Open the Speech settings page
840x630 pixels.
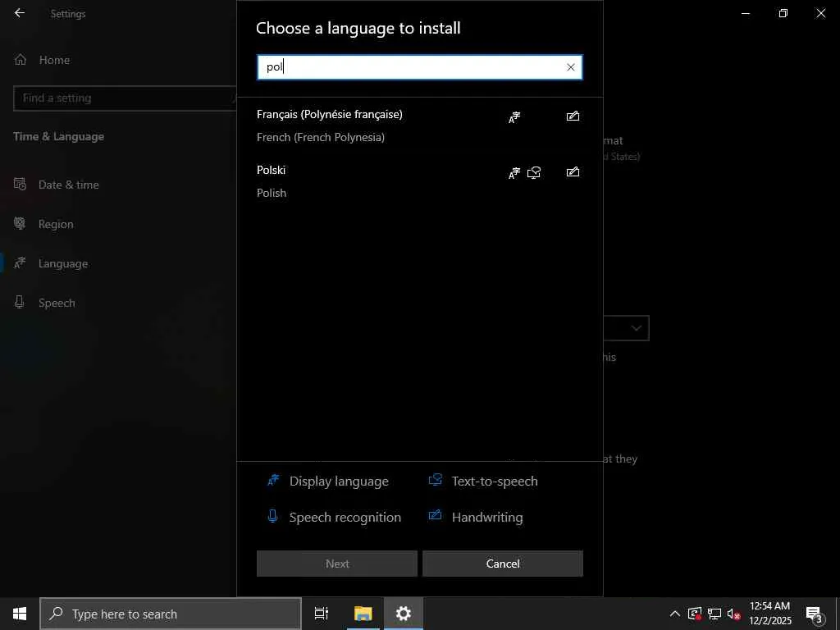coord(57,303)
